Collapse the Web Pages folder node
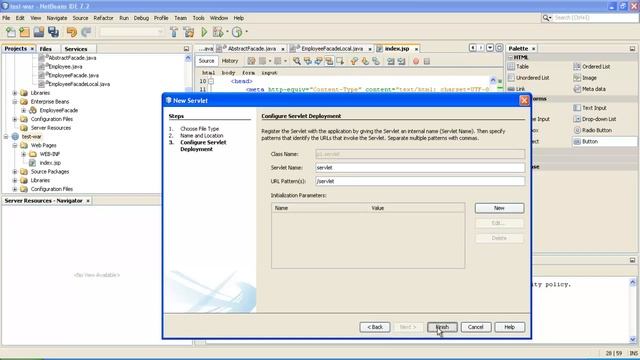Screen dimensions: 640x360 [x=15, y=145]
